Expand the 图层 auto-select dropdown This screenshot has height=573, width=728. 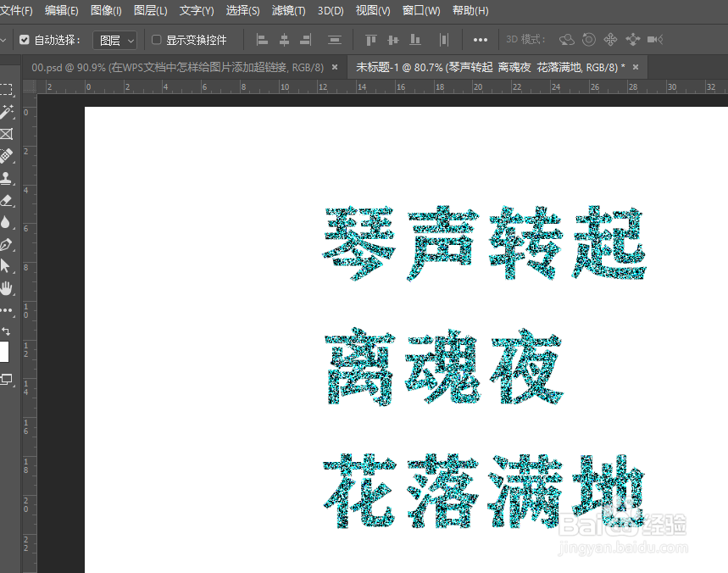click(115, 41)
